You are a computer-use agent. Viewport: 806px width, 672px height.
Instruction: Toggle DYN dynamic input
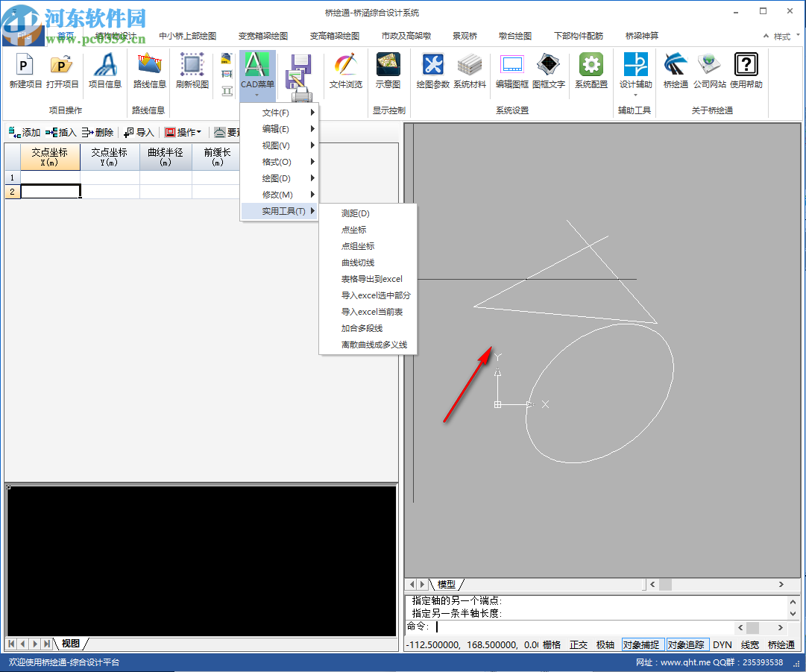[x=722, y=644]
